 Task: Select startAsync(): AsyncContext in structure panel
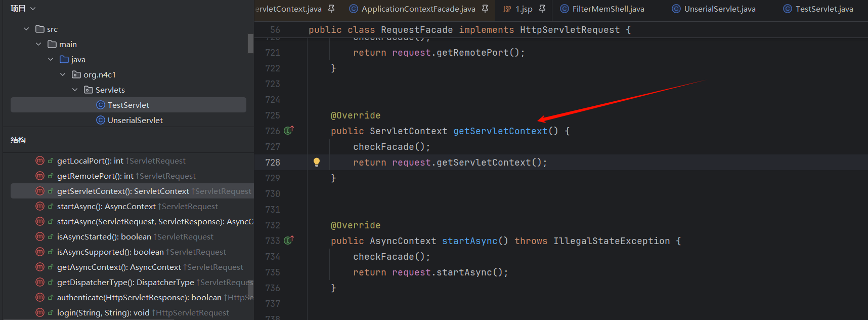106,206
